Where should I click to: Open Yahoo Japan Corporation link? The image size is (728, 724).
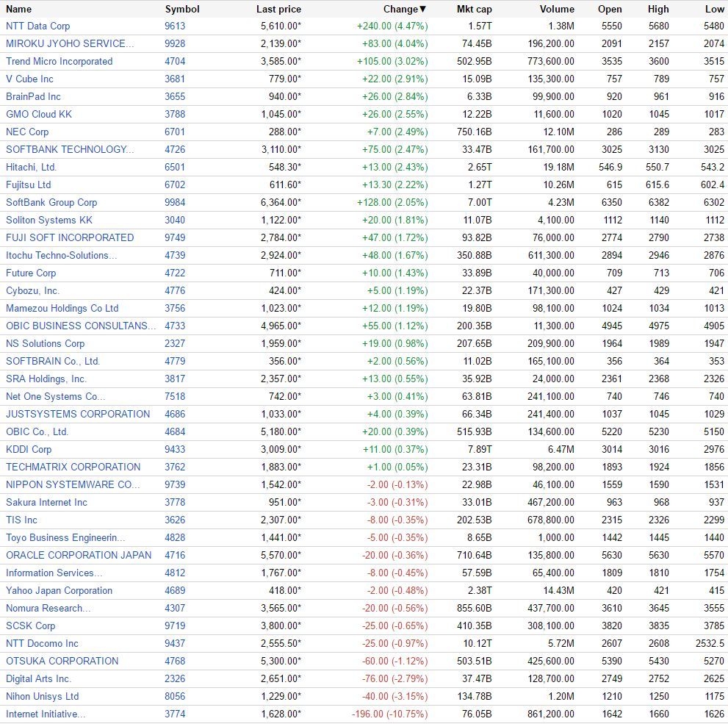[x=59, y=591]
